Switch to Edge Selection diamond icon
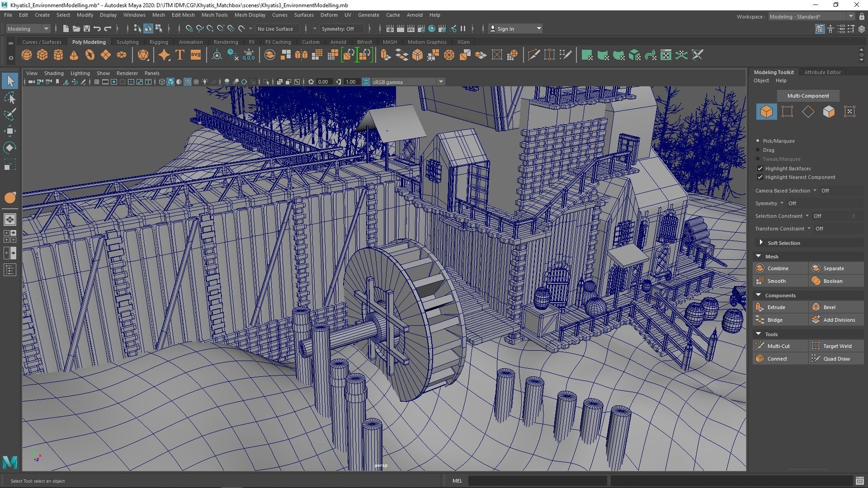The width and height of the screenshot is (868, 488). click(808, 112)
